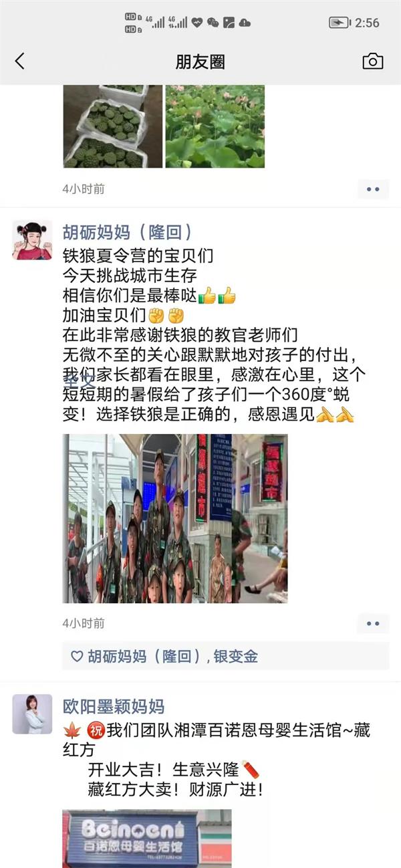Open comment menu under lotus photos post
401x868 pixels.
click(x=373, y=189)
